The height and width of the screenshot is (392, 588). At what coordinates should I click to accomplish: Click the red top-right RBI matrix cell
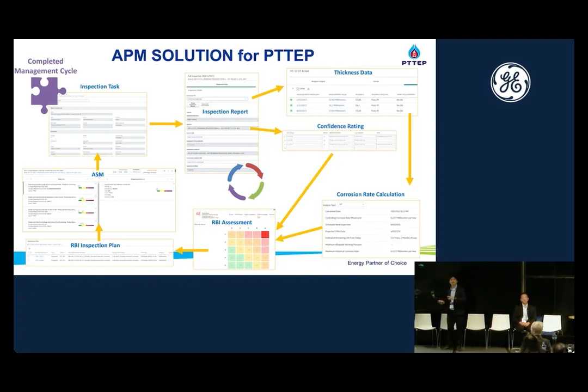(x=265, y=235)
